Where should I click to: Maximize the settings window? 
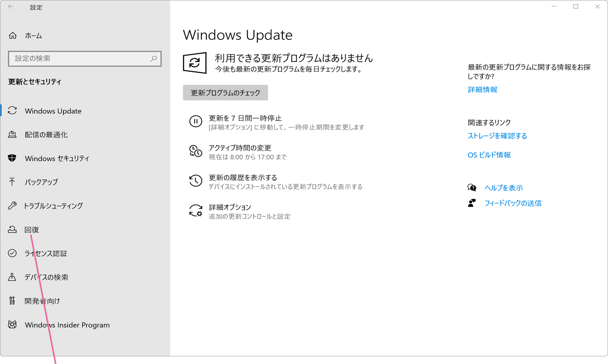click(576, 6)
